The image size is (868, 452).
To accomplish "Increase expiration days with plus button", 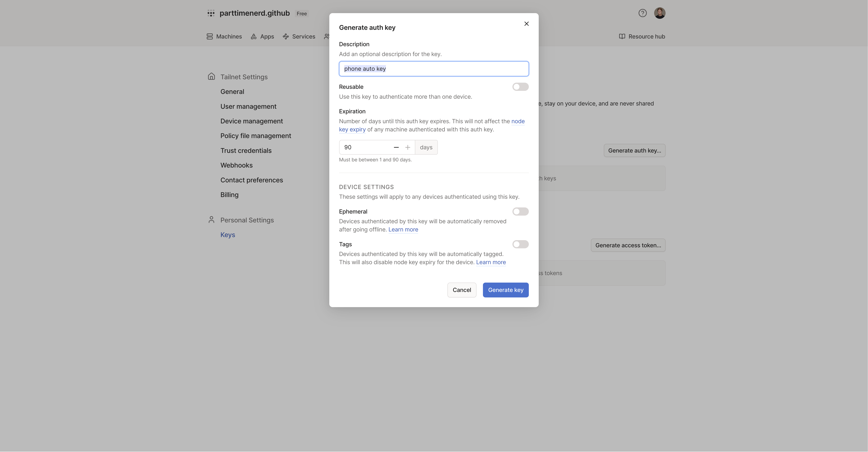I will (x=407, y=147).
